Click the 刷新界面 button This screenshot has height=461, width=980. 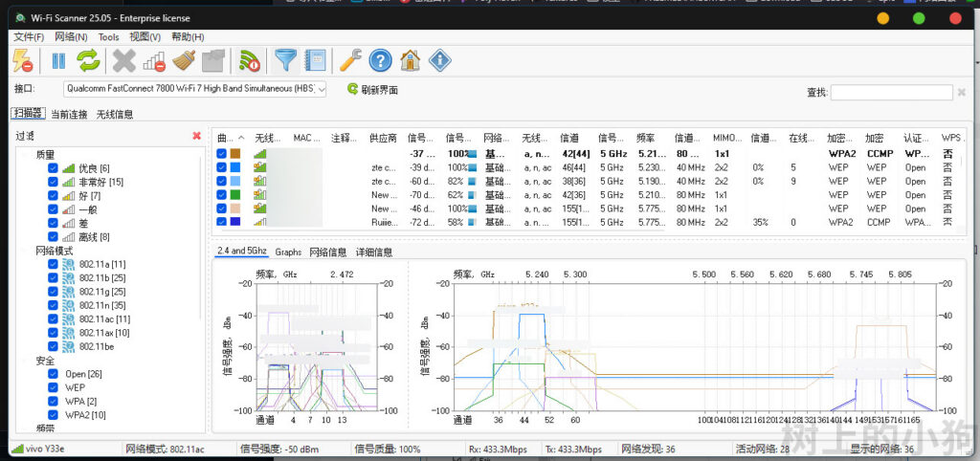pos(371,89)
